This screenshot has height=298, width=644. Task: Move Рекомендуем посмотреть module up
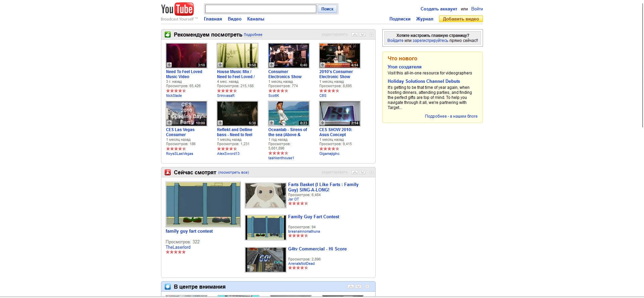[355, 35]
